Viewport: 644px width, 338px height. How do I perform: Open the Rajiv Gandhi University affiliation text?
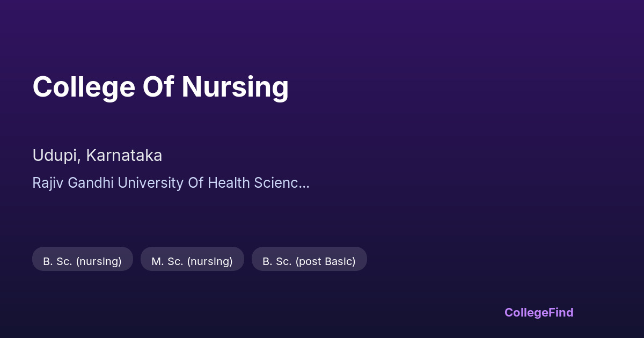click(x=171, y=183)
